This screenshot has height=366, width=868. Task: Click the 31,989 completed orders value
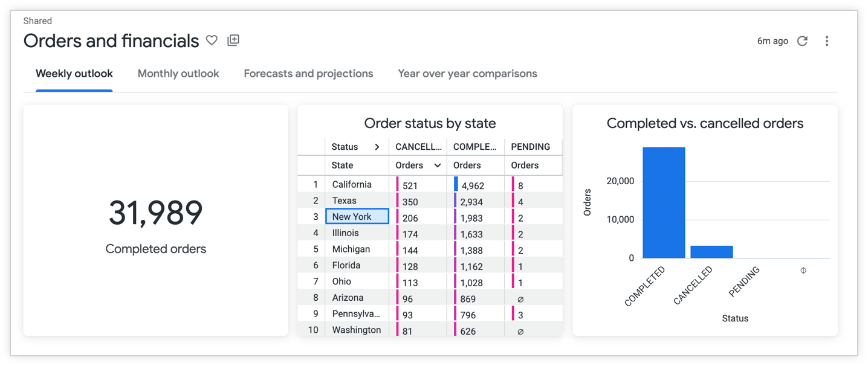pos(156,213)
